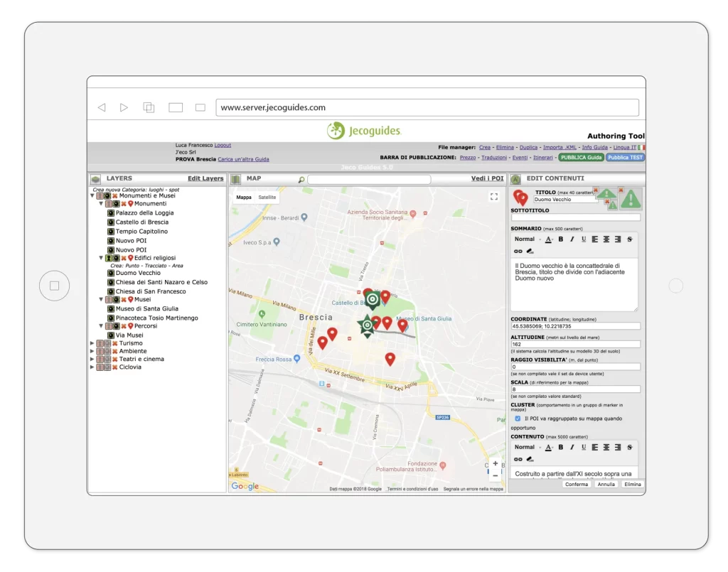Click the insert link icon in Sommario toolbar
Image resolution: width=728 pixels, height=572 pixels.
(518, 251)
